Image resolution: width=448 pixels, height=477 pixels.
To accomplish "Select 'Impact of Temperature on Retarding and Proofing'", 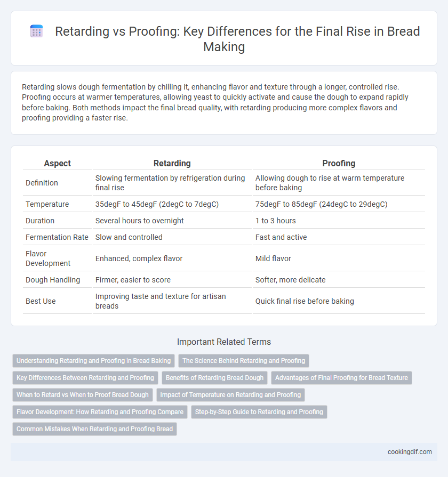I will [230, 395].
